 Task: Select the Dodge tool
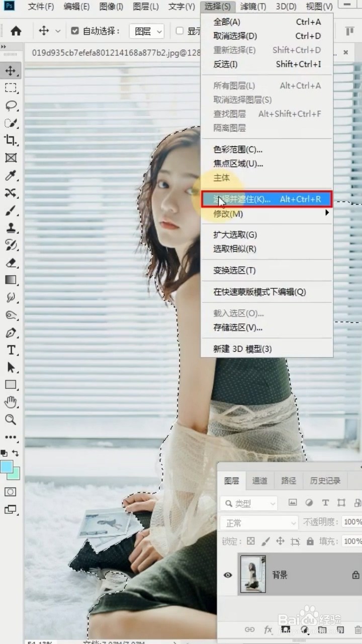11,315
